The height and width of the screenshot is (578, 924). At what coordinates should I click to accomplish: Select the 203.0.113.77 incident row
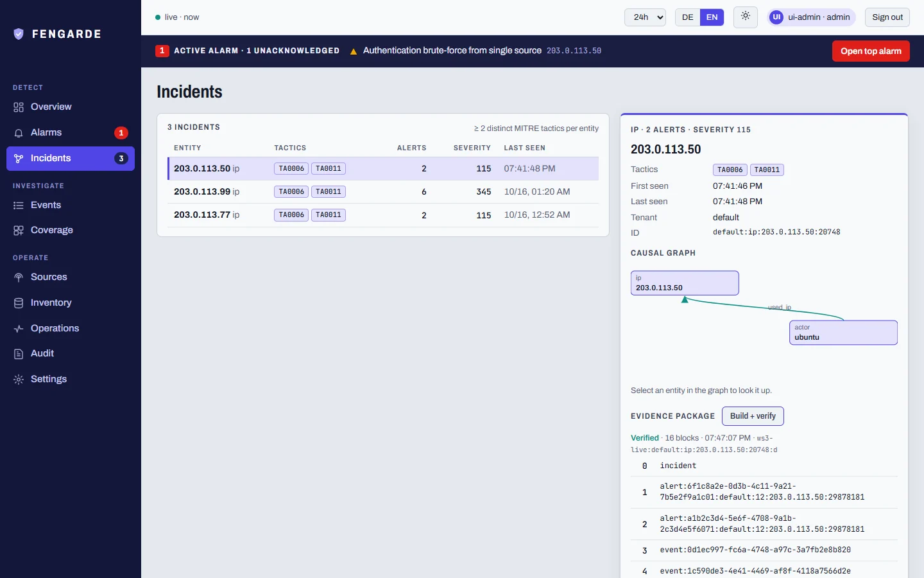pyautogui.click(x=383, y=215)
